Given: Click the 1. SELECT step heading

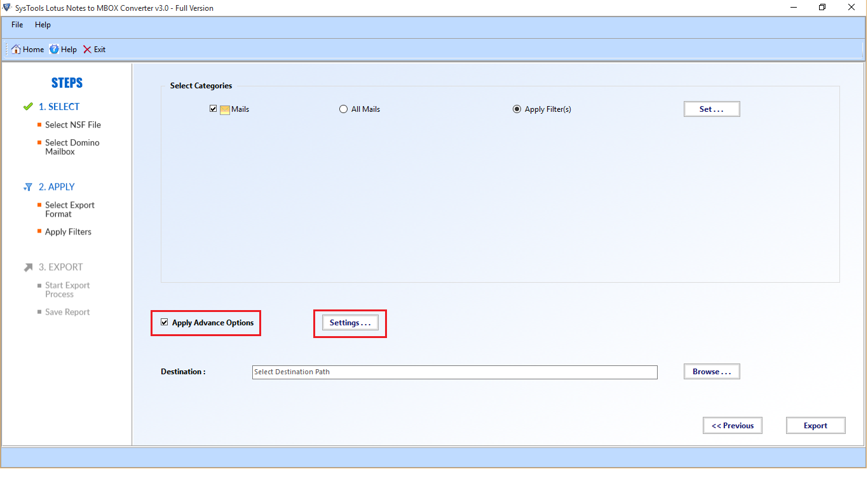Looking at the screenshot, I should point(59,107).
